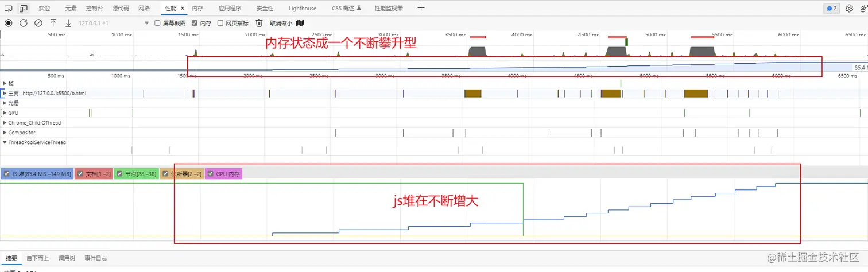This screenshot has width=868, height=272.
Task: Add a new tool with the plus icon
Action: coord(421,8)
